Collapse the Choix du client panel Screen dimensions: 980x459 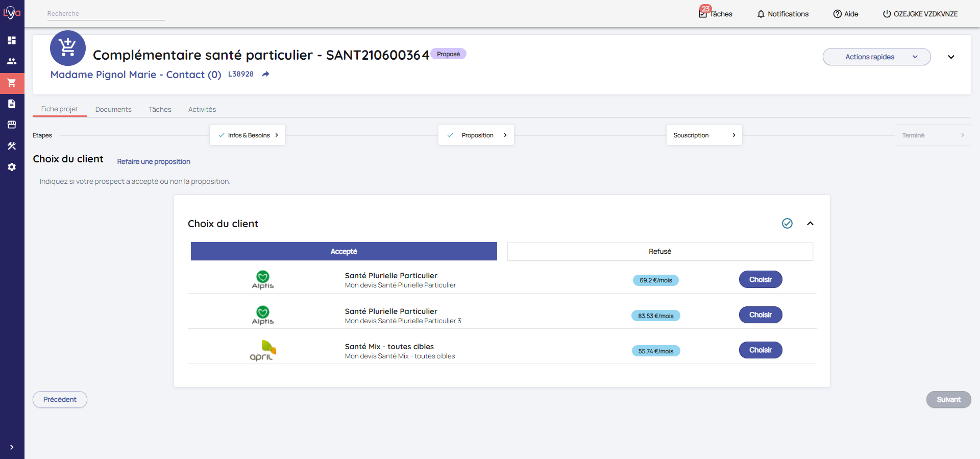pyautogui.click(x=810, y=224)
